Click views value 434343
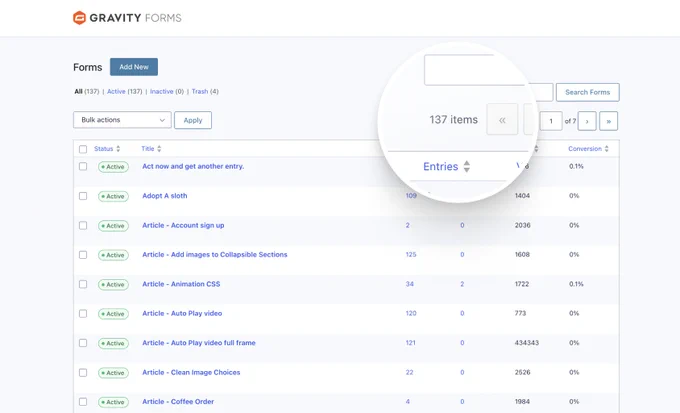680x413 pixels. click(527, 343)
